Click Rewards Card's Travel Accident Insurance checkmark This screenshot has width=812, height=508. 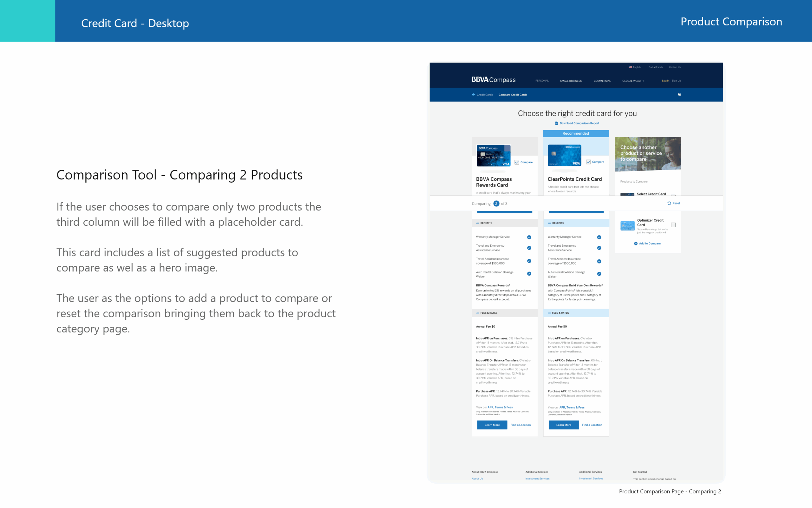529,261
